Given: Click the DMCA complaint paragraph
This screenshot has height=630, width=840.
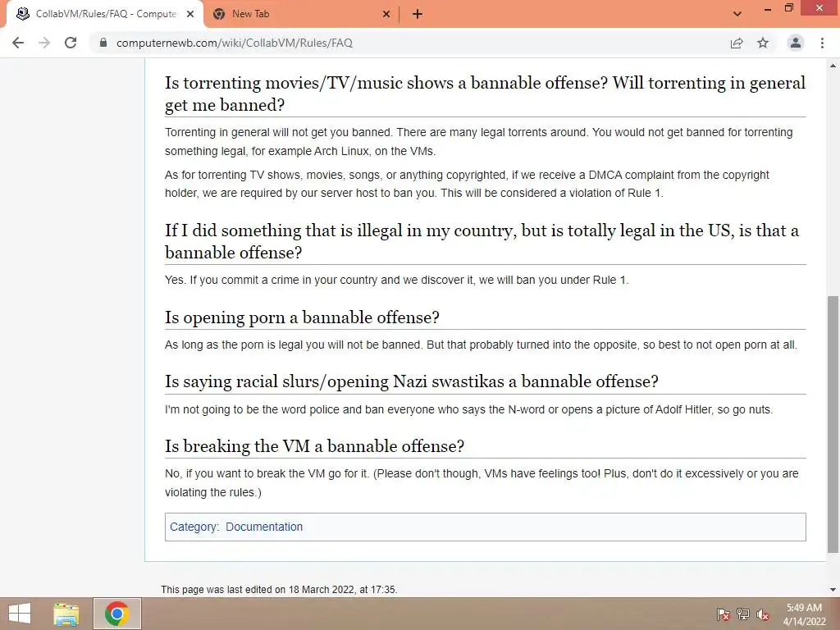Looking at the screenshot, I should [467, 184].
